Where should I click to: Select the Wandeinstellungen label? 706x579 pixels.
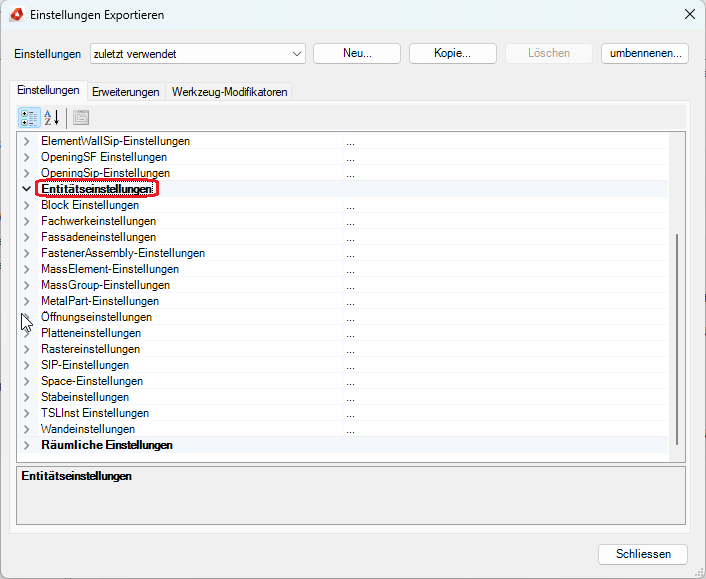[x=88, y=429]
